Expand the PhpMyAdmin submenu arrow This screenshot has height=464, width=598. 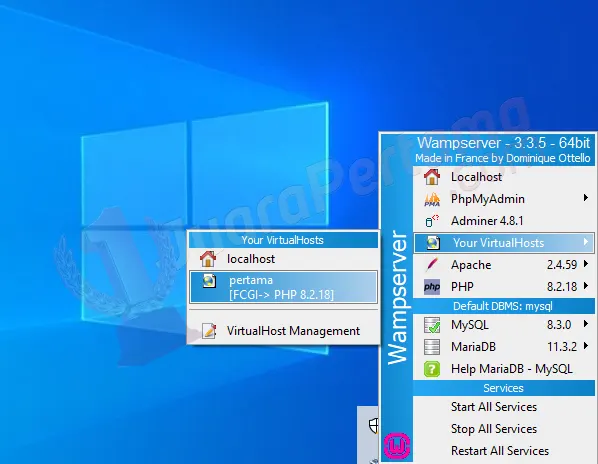pyautogui.click(x=585, y=197)
